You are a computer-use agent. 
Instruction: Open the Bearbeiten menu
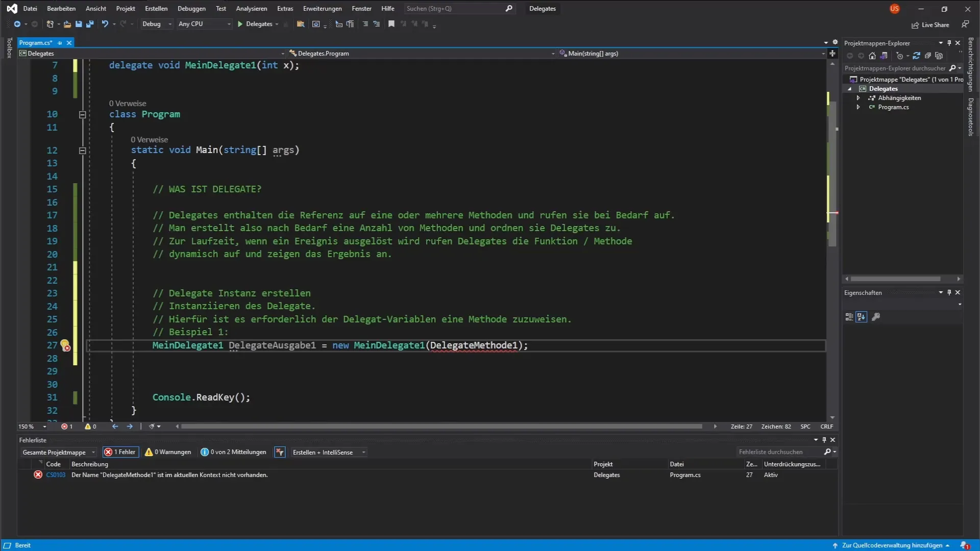pyautogui.click(x=61, y=9)
